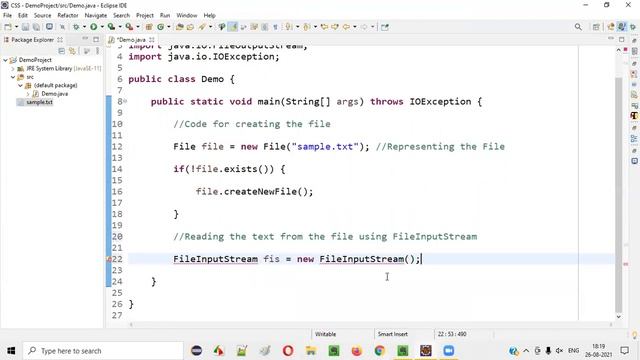Click the Open Perspective icon
640x360 pixels.
click(596, 27)
